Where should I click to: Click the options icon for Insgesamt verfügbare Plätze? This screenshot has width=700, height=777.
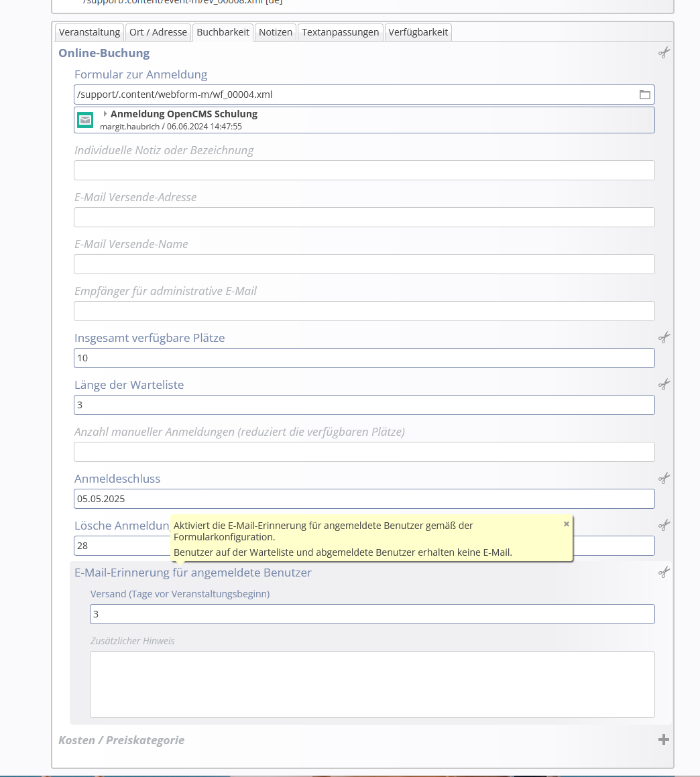664,337
